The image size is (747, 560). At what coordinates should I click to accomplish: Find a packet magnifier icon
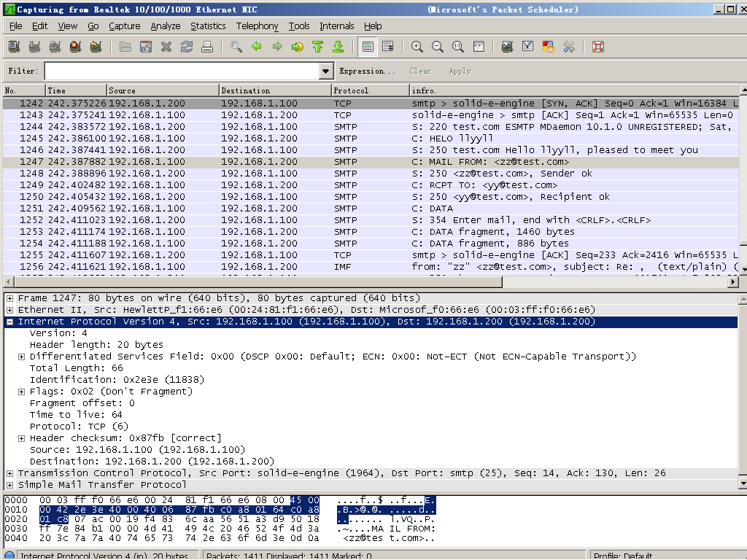pyautogui.click(x=236, y=47)
